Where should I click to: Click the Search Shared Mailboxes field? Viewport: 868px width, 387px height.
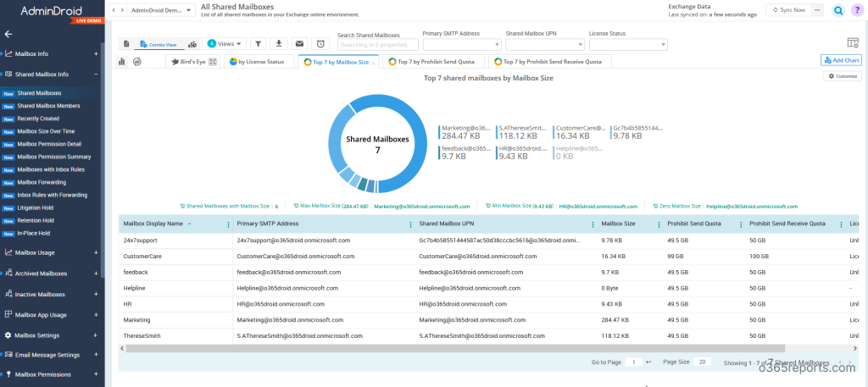(377, 45)
